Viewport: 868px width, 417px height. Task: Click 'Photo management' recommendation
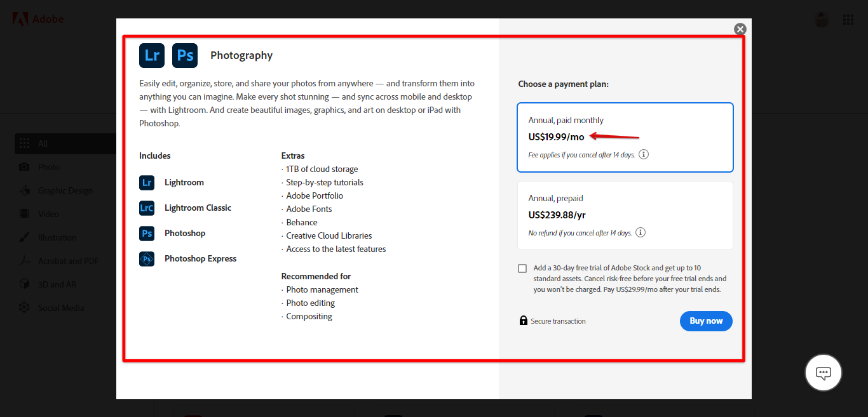tap(322, 290)
